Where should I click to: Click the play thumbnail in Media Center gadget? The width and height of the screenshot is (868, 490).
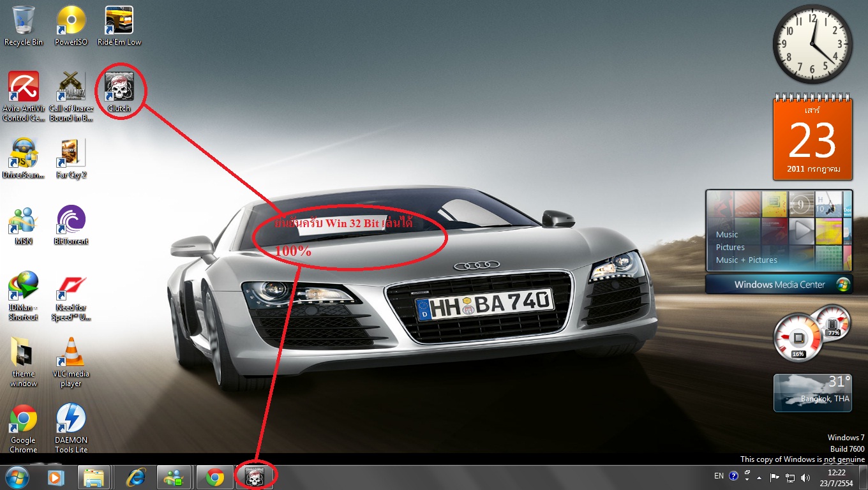point(801,231)
